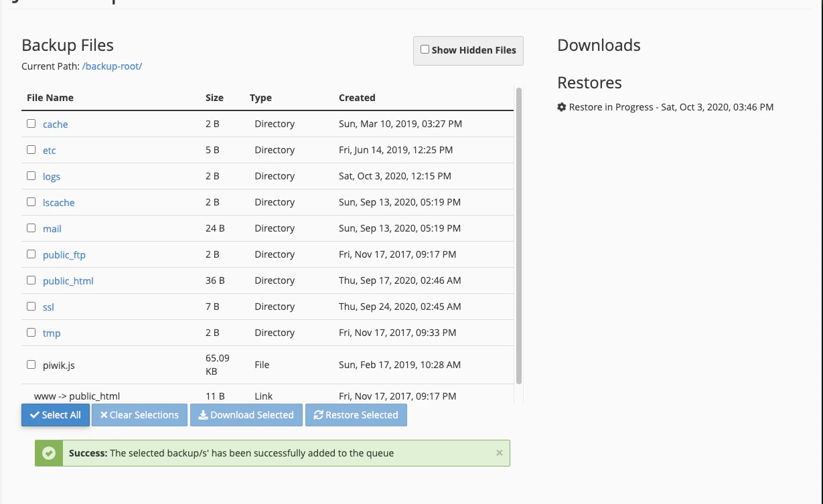Open the mail folder

pos(52,228)
